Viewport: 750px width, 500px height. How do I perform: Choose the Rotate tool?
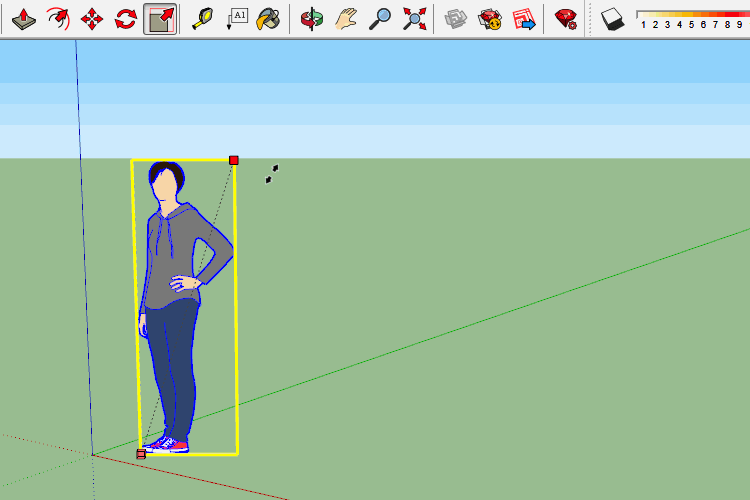126,18
